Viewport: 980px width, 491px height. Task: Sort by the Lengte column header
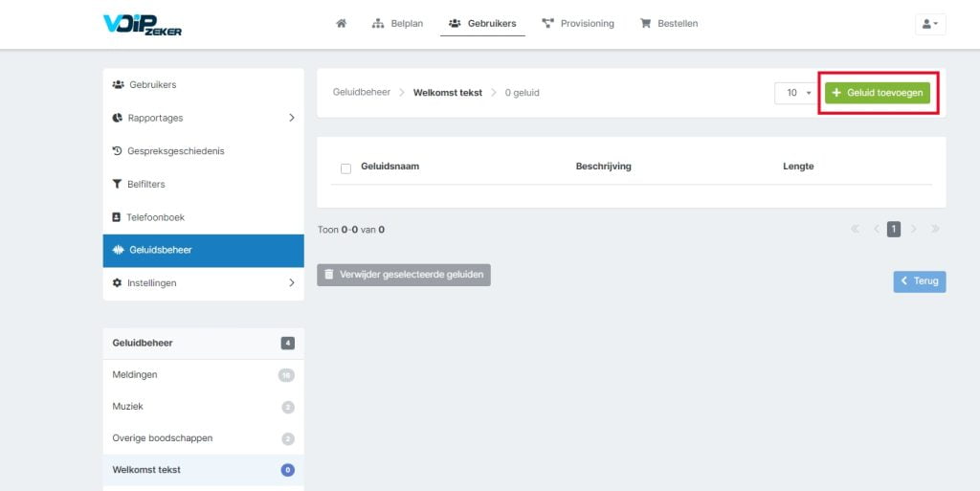click(x=798, y=167)
